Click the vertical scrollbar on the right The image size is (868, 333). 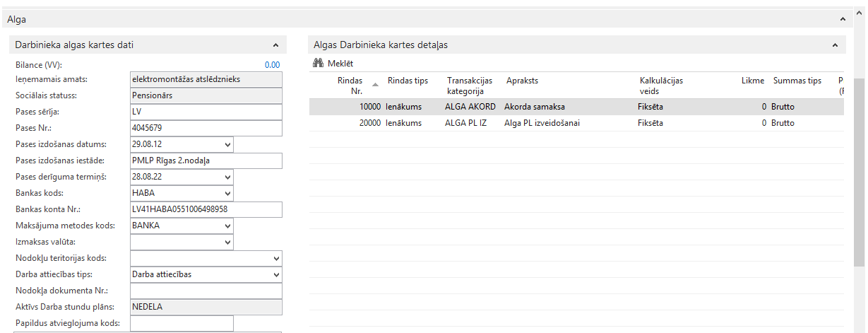[859, 177]
